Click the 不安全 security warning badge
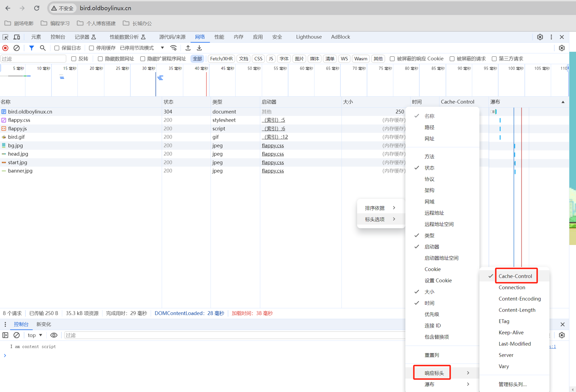Image resolution: width=576 pixels, height=392 pixels. tap(62, 8)
